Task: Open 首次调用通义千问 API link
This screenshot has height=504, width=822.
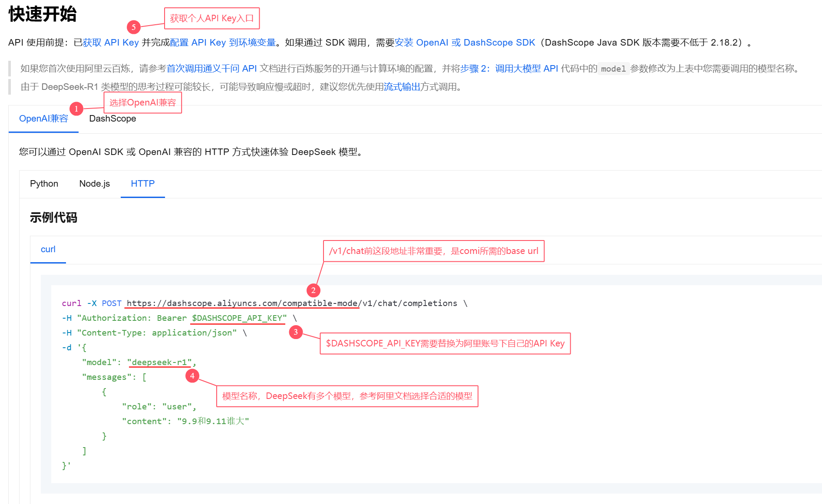Action: [212, 69]
